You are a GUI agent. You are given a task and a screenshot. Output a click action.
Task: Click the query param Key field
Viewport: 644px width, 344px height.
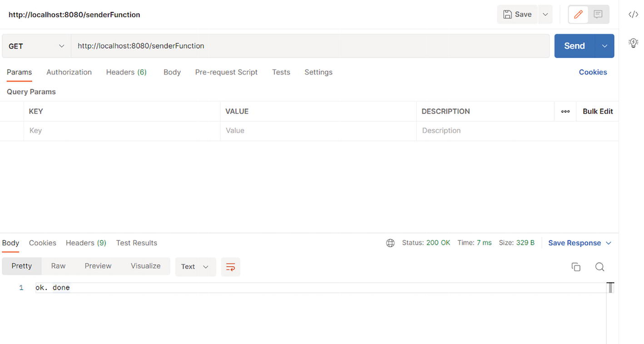[x=122, y=131]
